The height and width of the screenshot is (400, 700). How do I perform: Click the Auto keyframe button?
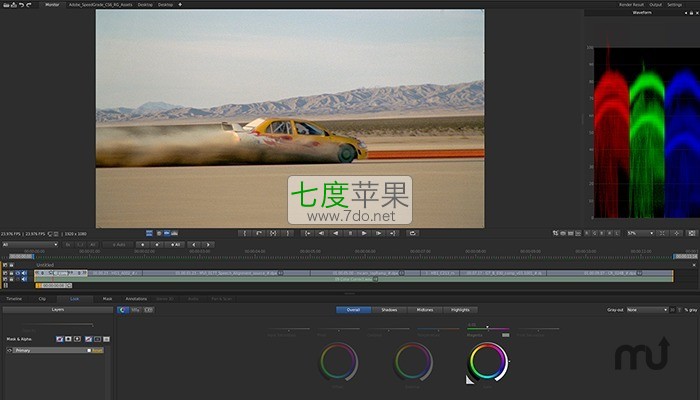point(118,245)
